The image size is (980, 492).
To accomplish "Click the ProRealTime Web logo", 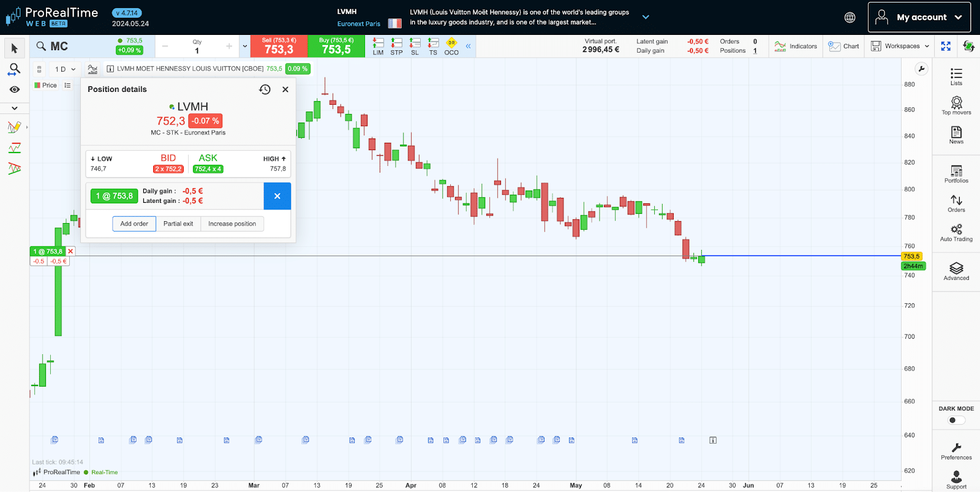I will click(x=51, y=17).
